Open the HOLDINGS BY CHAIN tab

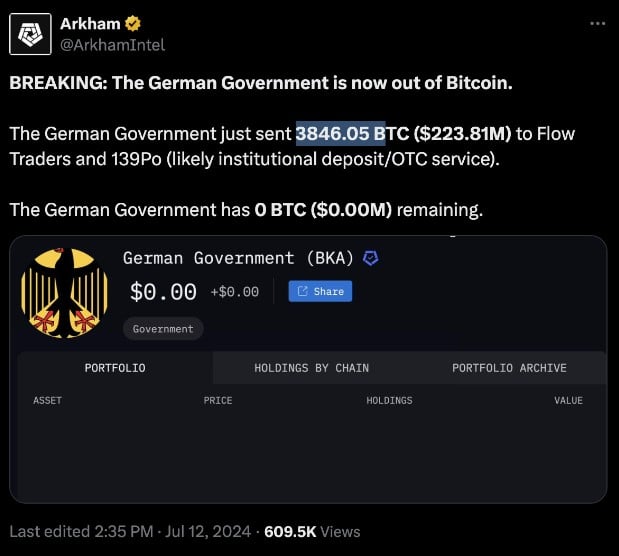311,368
